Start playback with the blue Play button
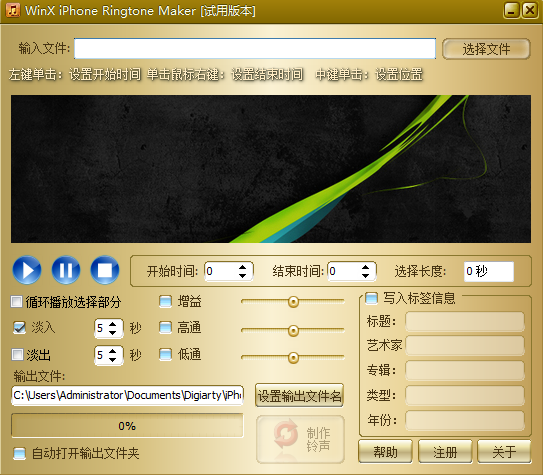The width and height of the screenshot is (543, 475). pos(27,270)
